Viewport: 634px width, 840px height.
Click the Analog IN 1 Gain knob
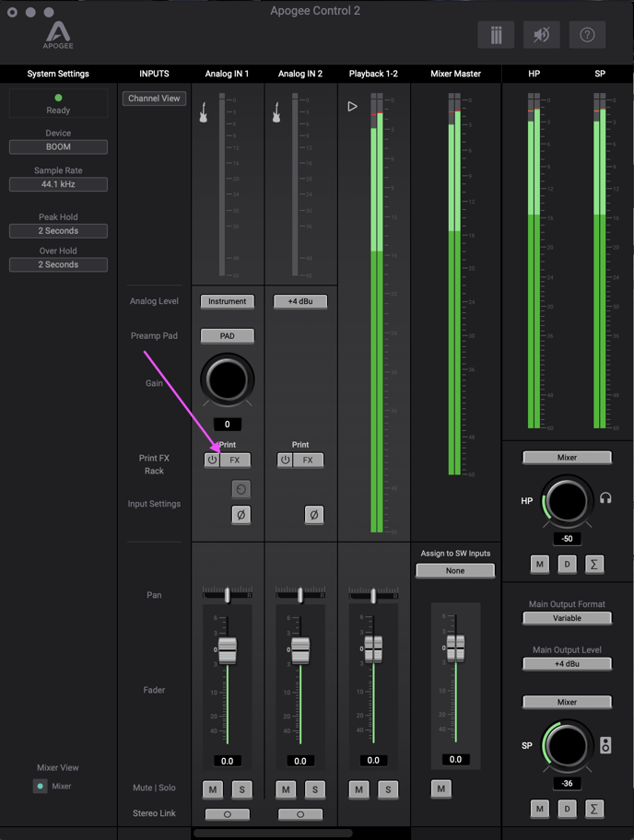(x=228, y=379)
